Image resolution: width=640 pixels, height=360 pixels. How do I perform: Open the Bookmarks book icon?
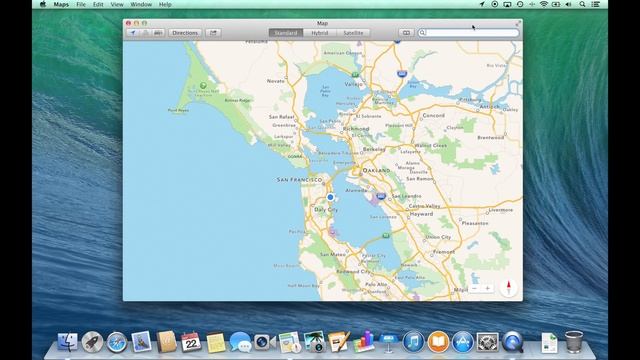[x=406, y=33]
